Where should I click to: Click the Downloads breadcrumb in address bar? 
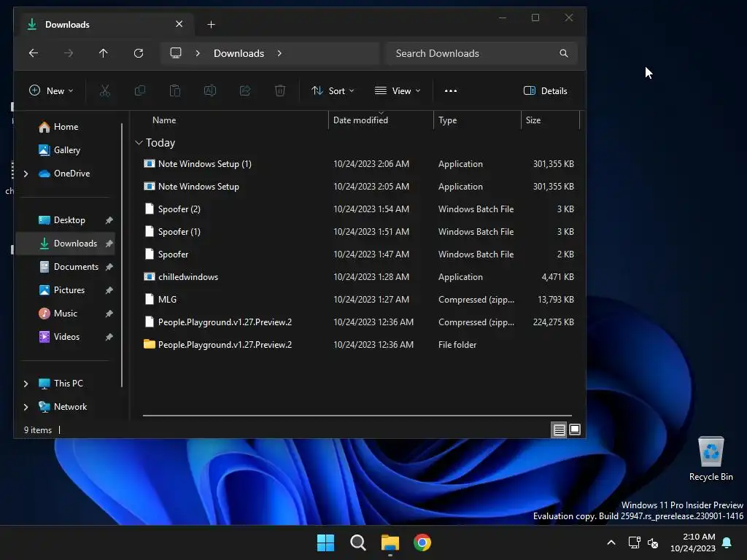point(239,53)
